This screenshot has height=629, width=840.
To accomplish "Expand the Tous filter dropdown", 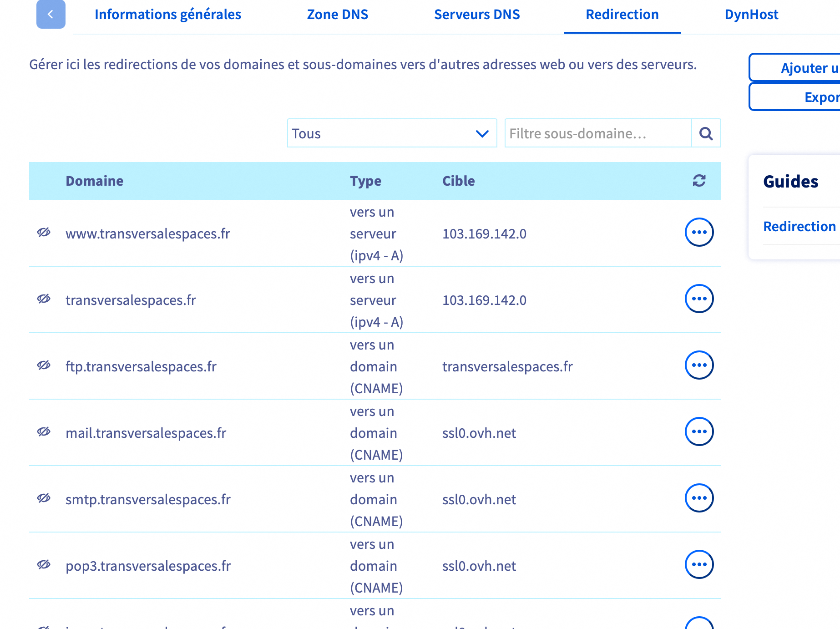I will [391, 133].
